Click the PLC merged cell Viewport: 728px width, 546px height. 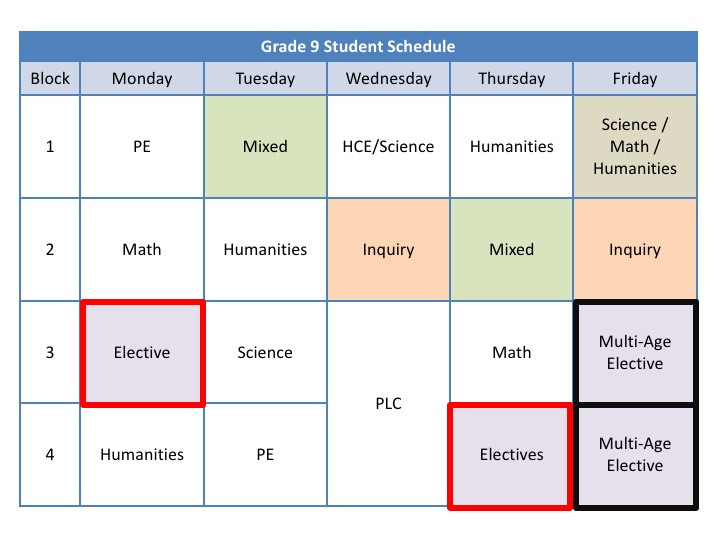tap(388, 404)
